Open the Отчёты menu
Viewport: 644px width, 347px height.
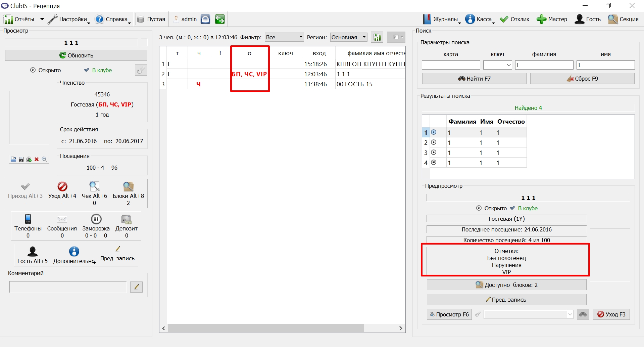(23, 19)
